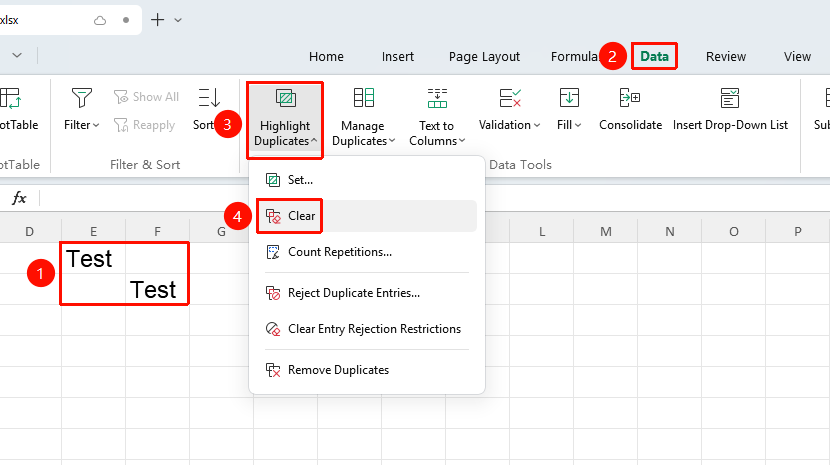Click the Text to Columns icon
Image resolution: width=830 pixels, height=465 pixels.
437,98
